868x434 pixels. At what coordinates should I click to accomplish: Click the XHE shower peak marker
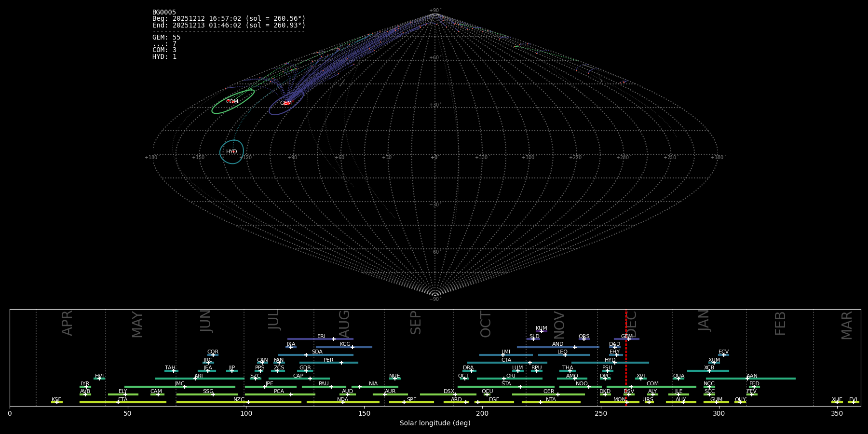click(x=837, y=402)
